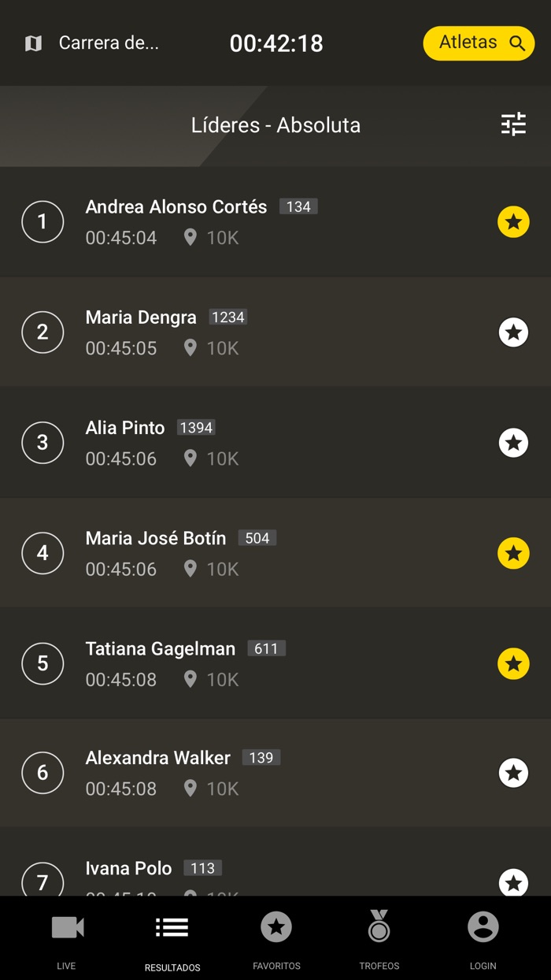Select the Resultados list icon
551x980 pixels.
pos(172,927)
